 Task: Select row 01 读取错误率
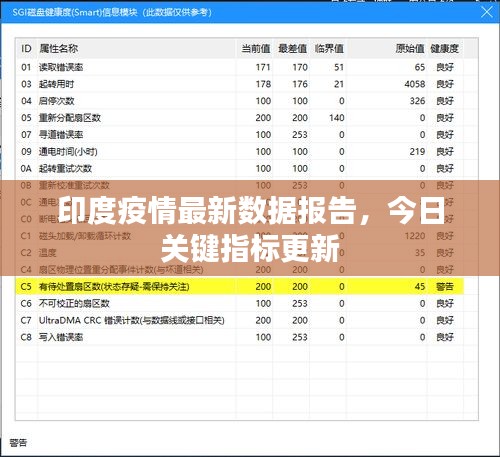[240, 67]
